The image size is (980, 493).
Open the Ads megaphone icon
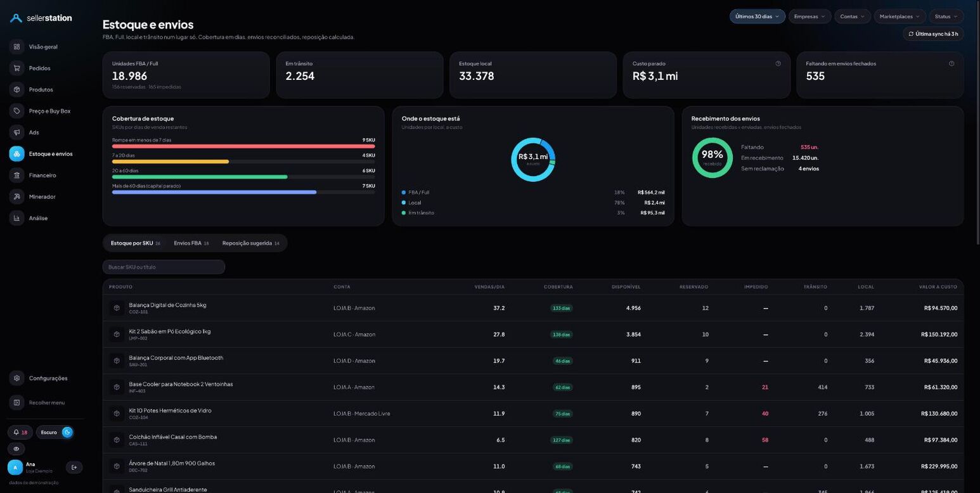[x=16, y=132]
